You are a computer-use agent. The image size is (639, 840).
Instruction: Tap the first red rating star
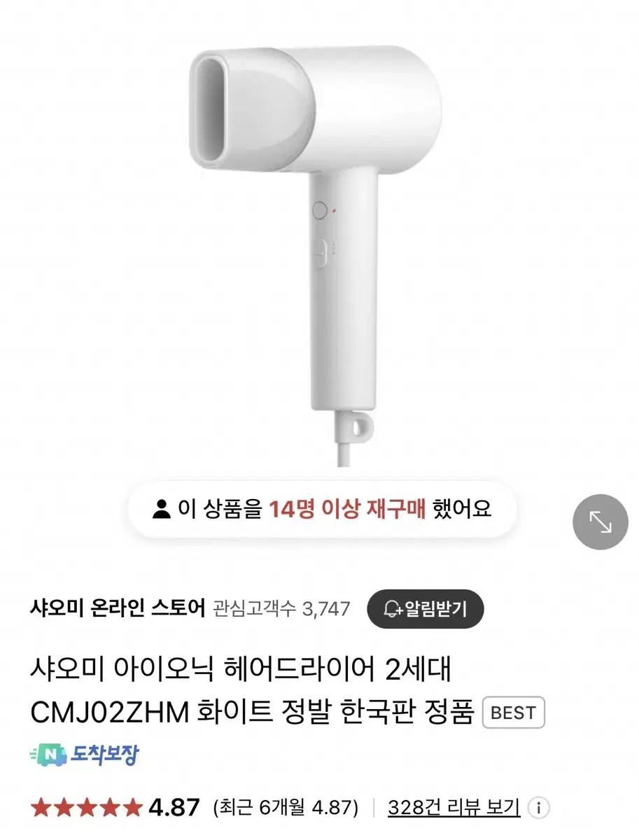(x=41, y=807)
